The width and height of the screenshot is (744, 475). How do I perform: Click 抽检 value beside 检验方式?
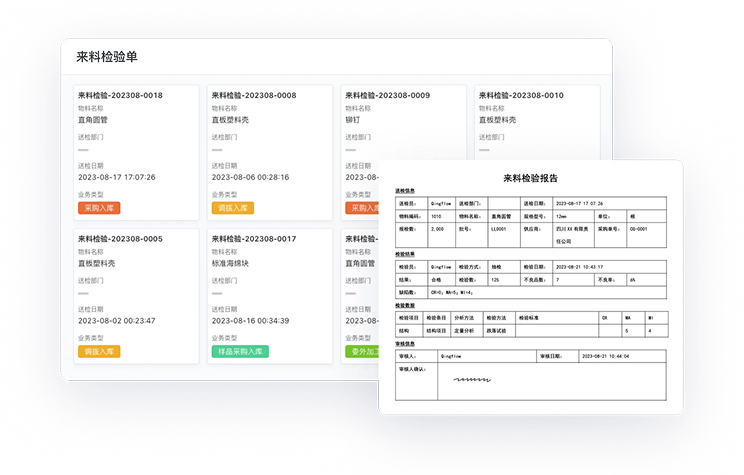click(x=496, y=267)
